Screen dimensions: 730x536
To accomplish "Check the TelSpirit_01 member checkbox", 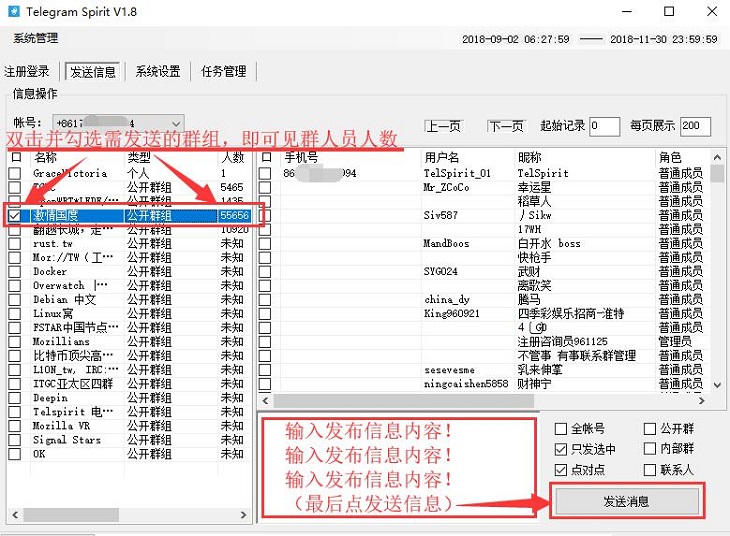I will pos(265,173).
